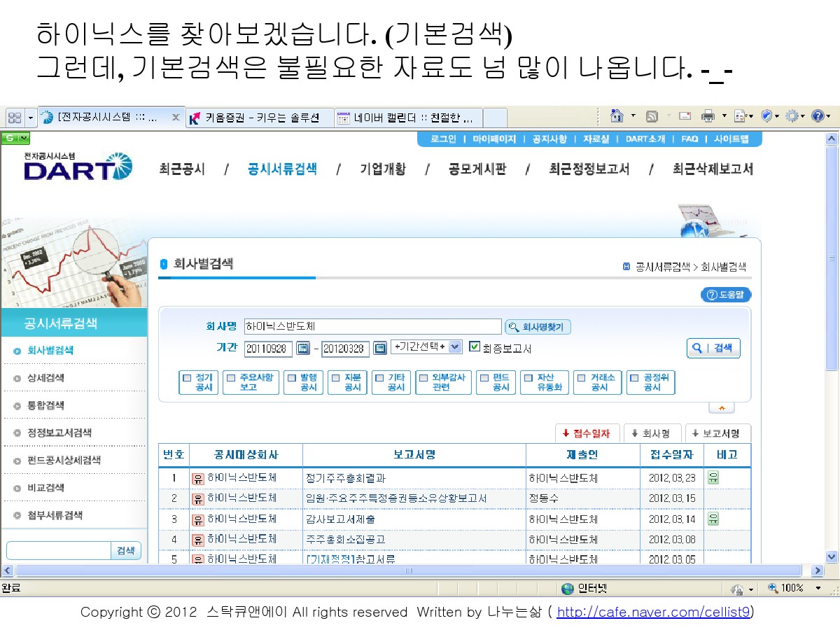Enable the 정기공시 filter checkbox
This screenshot has height=630, width=840.
[x=187, y=377]
